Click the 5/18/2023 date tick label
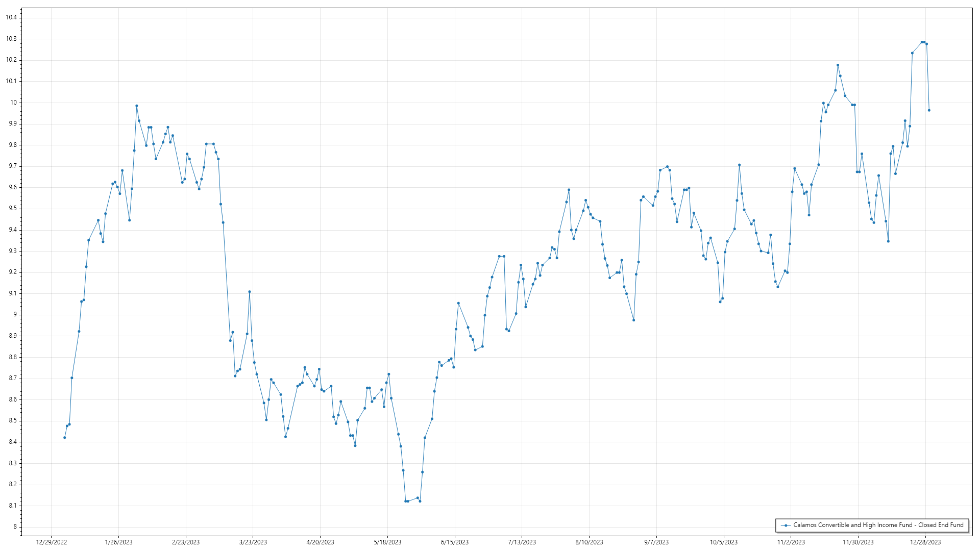The image size is (980, 551). 387,542
